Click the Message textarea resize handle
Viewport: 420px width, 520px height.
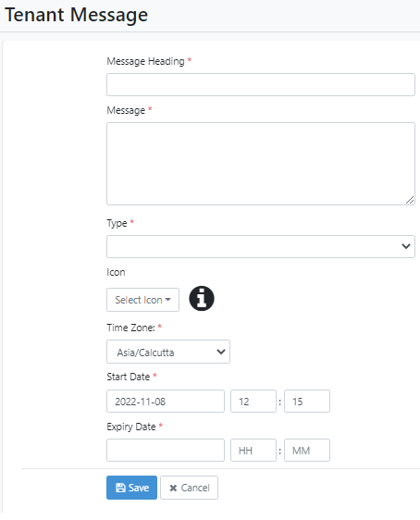[410, 200]
